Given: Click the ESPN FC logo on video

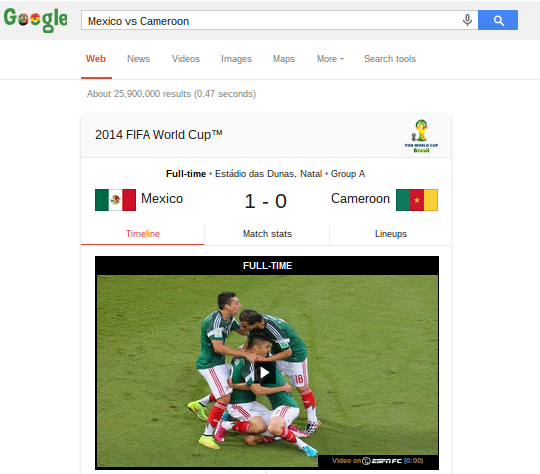Looking at the screenshot, I should [382, 461].
